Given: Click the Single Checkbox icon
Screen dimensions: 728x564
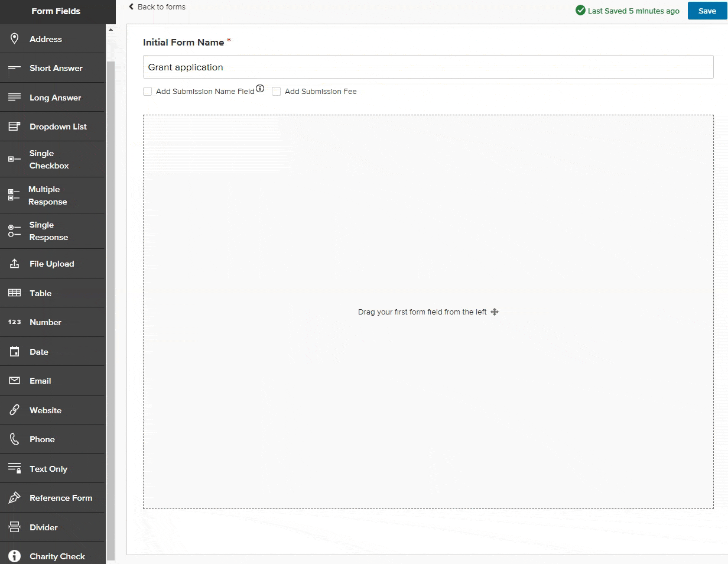Looking at the screenshot, I should [15, 160].
